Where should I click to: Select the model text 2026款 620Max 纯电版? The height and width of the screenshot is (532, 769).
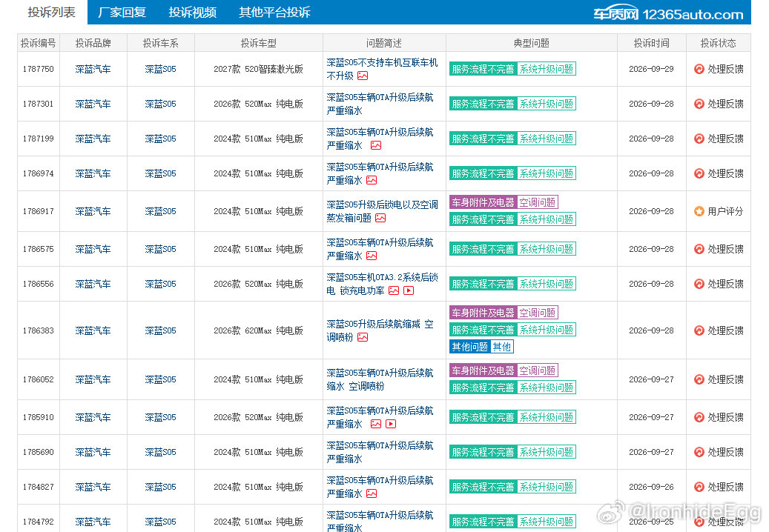click(x=259, y=330)
